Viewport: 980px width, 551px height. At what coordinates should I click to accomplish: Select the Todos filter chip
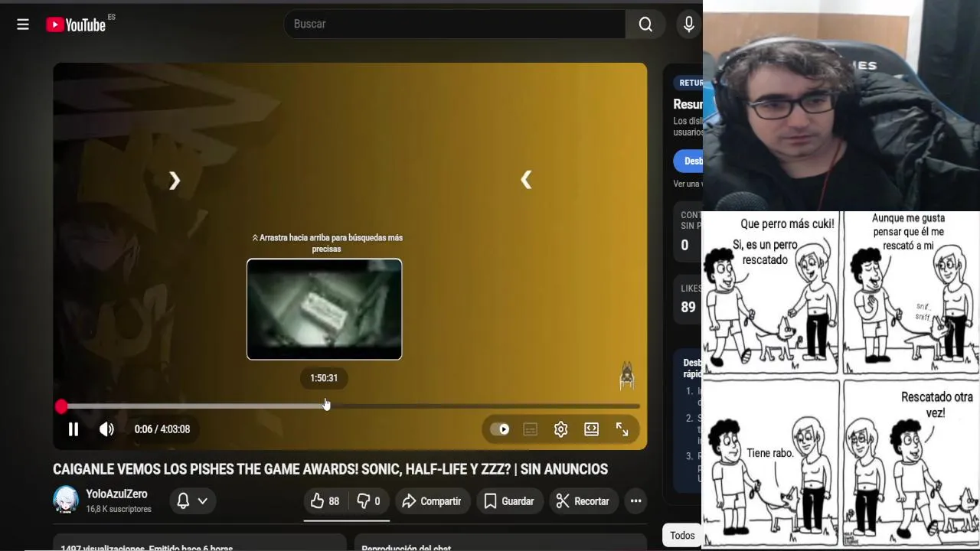pos(682,536)
